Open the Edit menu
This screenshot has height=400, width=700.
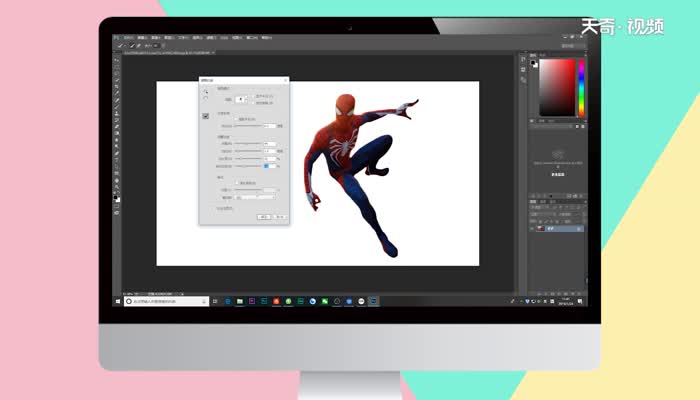(x=142, y=38)
